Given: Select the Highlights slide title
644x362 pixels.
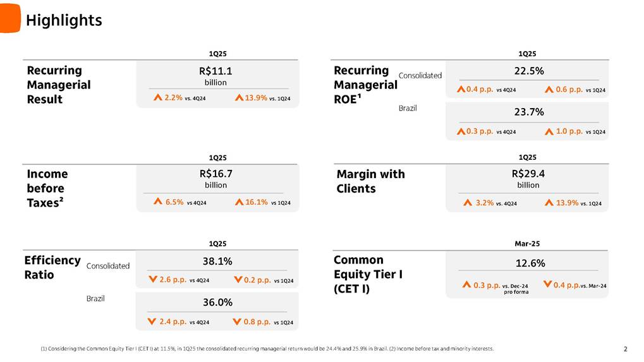Looking at the screenshot, I should click(64, 20).
